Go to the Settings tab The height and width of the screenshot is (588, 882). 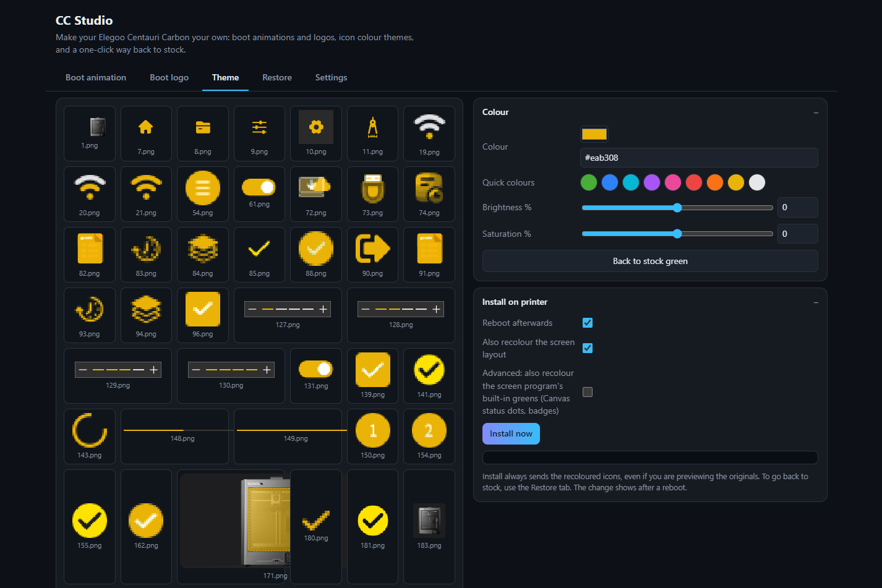(x=331, y=78)
